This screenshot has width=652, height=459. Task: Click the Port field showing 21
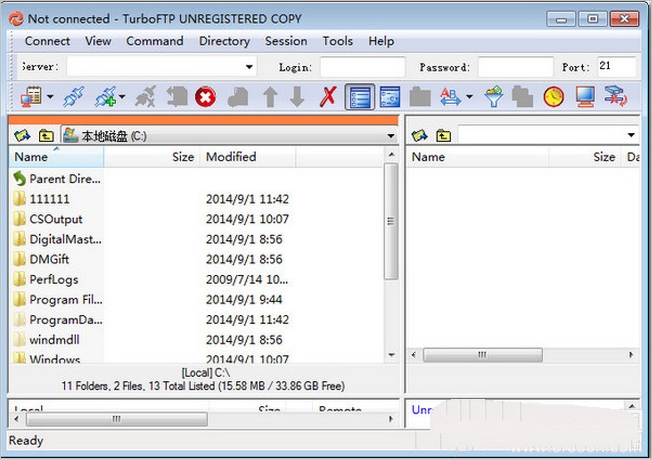click(x=617, y=67)
